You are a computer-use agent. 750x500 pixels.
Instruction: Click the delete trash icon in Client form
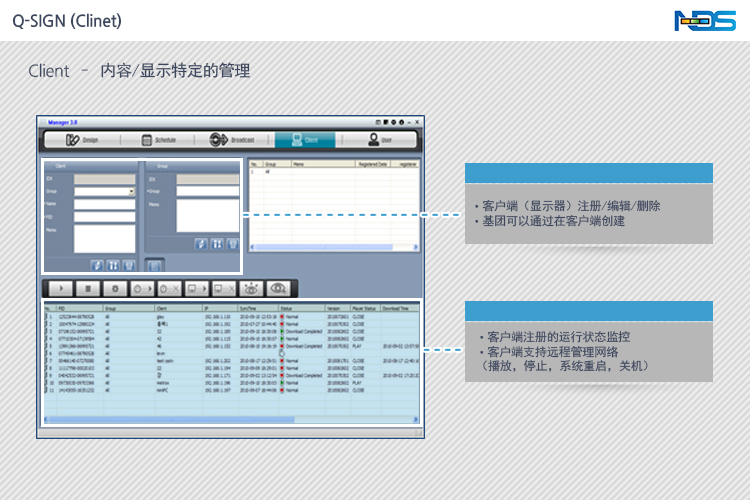(128, 265)
